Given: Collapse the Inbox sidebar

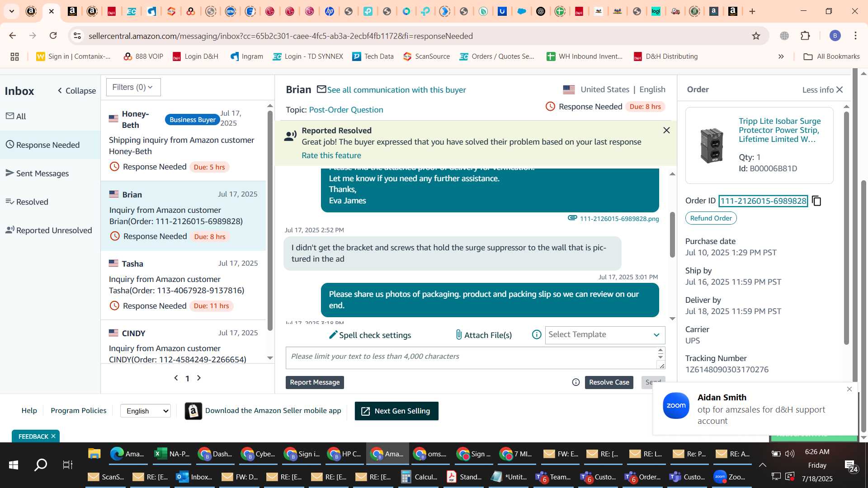Looking at the screenshot, I should (77, 91).
